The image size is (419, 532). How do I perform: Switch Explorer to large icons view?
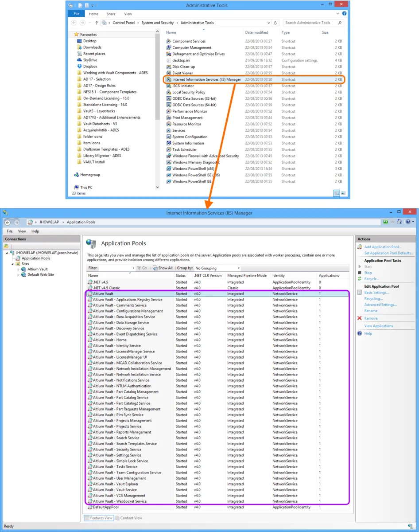pyautogui.click(x=343, y=193)
